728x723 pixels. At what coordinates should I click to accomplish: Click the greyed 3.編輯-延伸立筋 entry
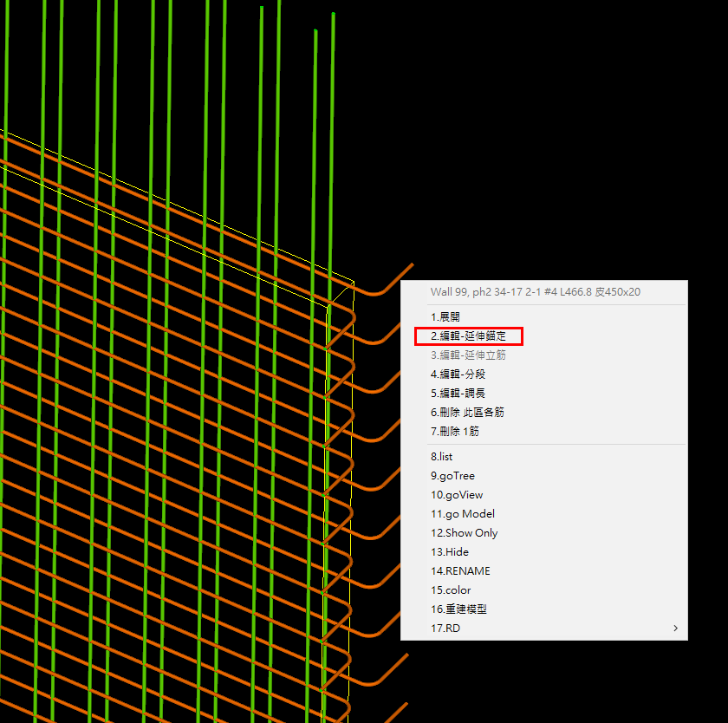point(543,355)
